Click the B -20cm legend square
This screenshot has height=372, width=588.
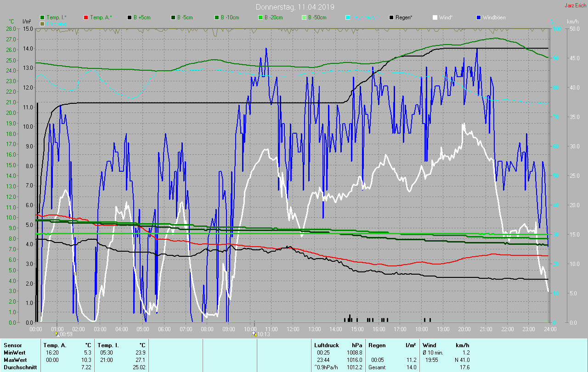click(260, 17)
